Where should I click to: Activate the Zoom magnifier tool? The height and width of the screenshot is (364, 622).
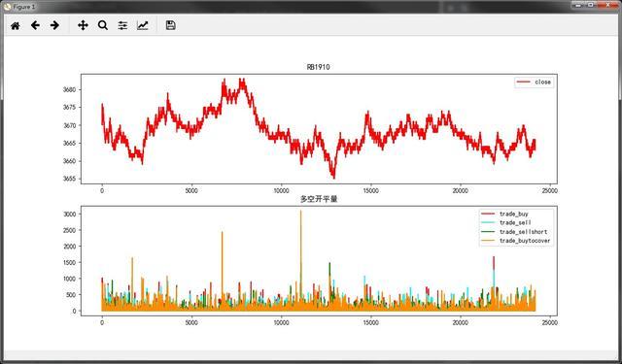pyautogui.click(x=103, y=26)
